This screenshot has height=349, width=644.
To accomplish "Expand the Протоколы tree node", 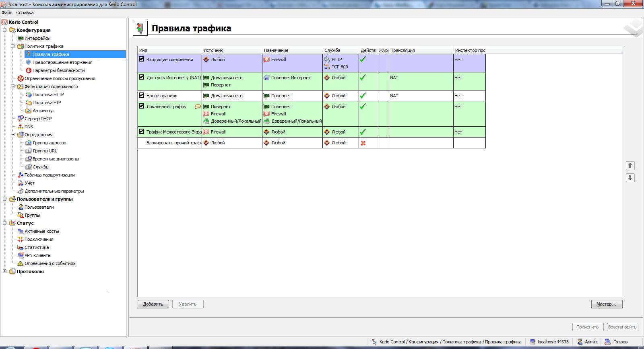I will [x=5, y=271].
